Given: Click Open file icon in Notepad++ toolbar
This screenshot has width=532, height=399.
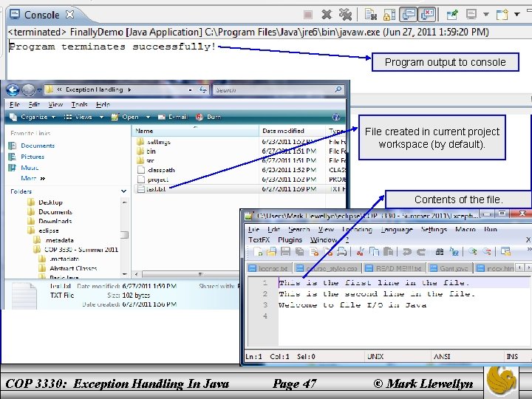Looking at the screenshot, I should (x=271, y=252).
